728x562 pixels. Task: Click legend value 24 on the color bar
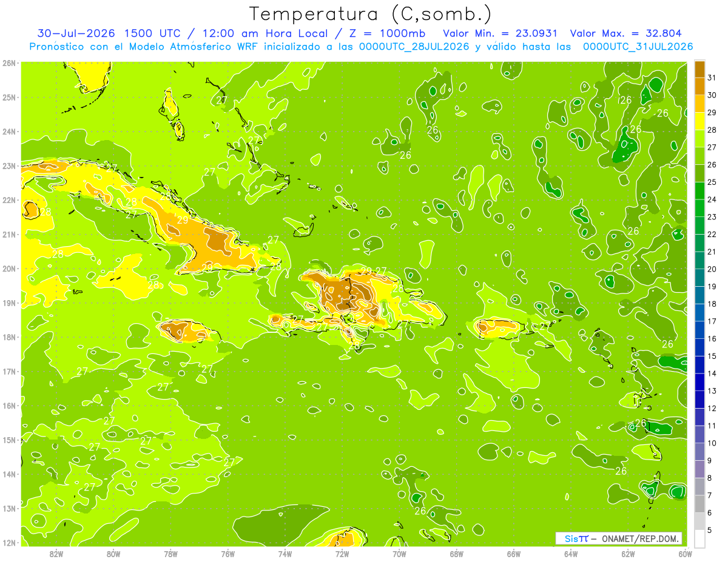click(712, 199)
